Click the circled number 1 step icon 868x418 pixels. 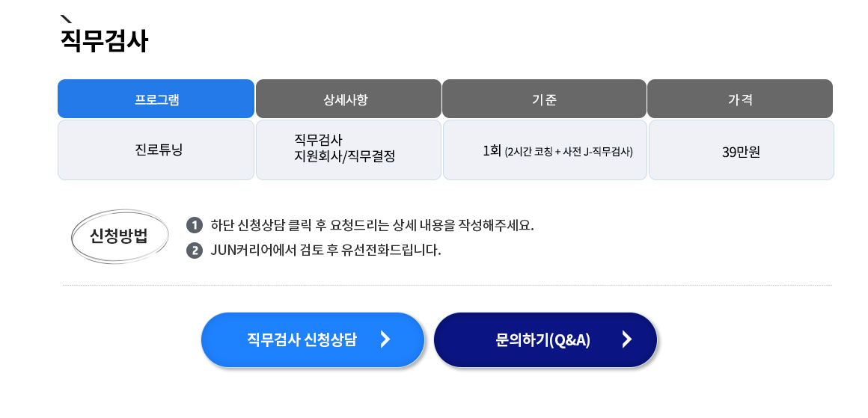pos(195,226)
